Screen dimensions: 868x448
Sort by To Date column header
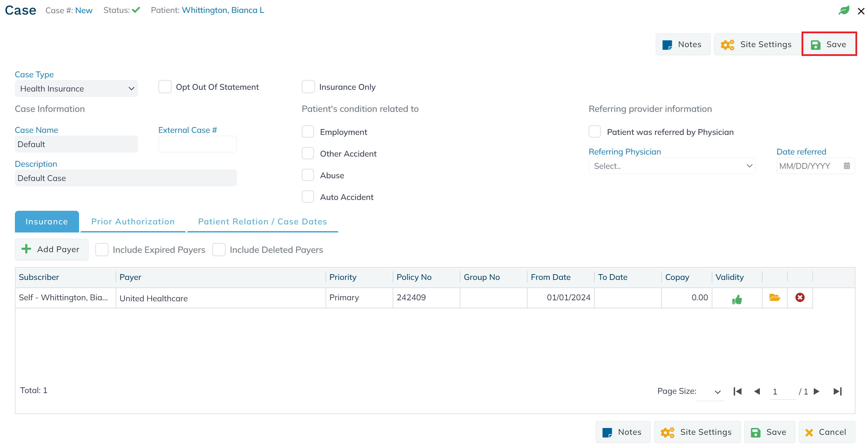628,277
